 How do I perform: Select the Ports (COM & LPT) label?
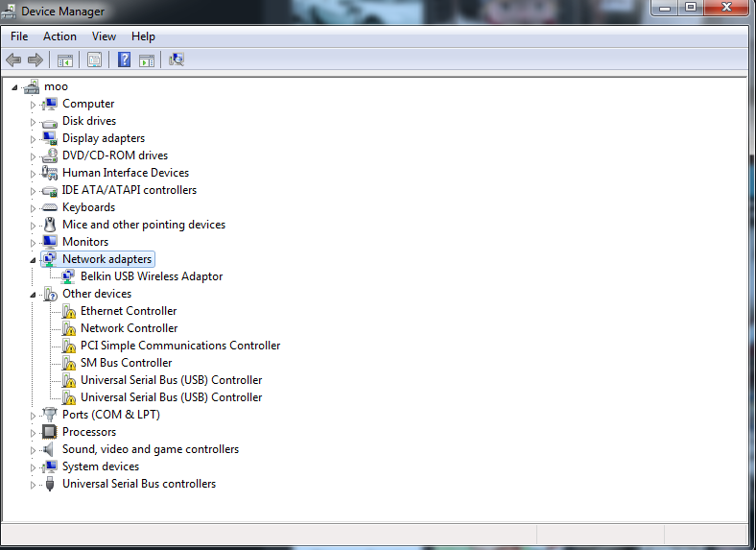tap(111, 415)
